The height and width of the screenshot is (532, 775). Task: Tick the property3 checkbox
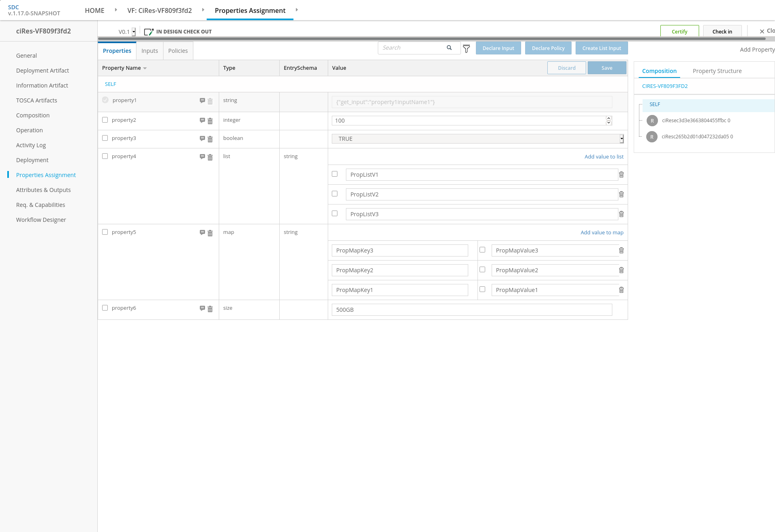click(x=105, y=138)
